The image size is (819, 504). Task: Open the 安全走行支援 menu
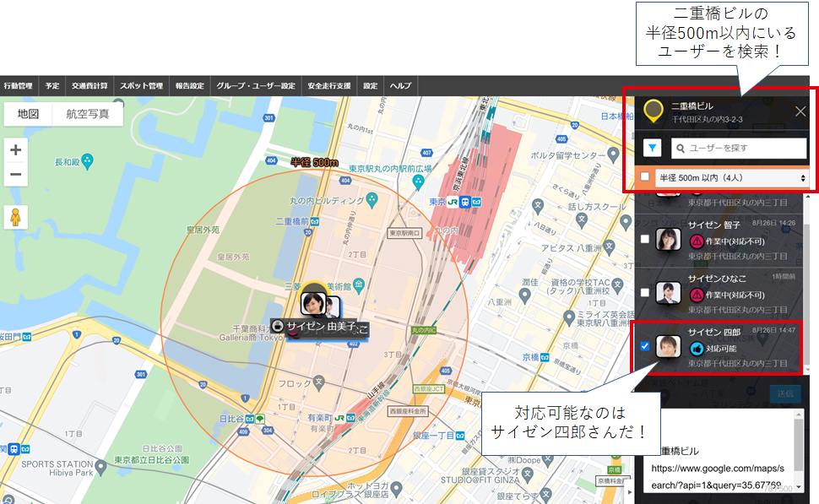coord(329,85)
